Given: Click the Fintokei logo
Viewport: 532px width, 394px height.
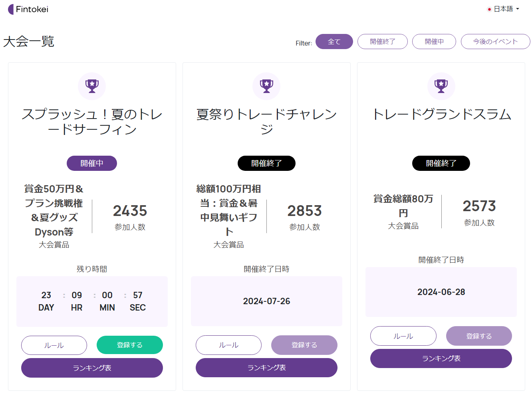Looking at the screenshot, I should pyautogui.click(x=28, y=9).
